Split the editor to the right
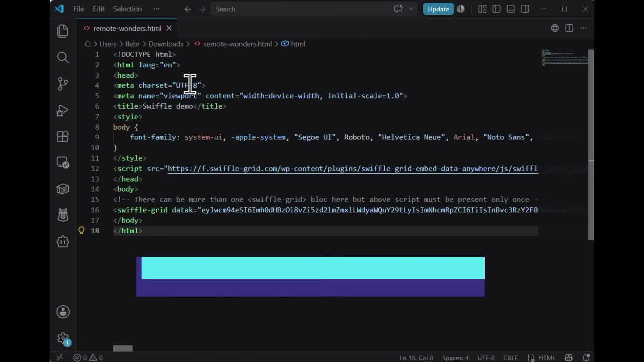This screenshot has height=362, width=644. (569, 28)
